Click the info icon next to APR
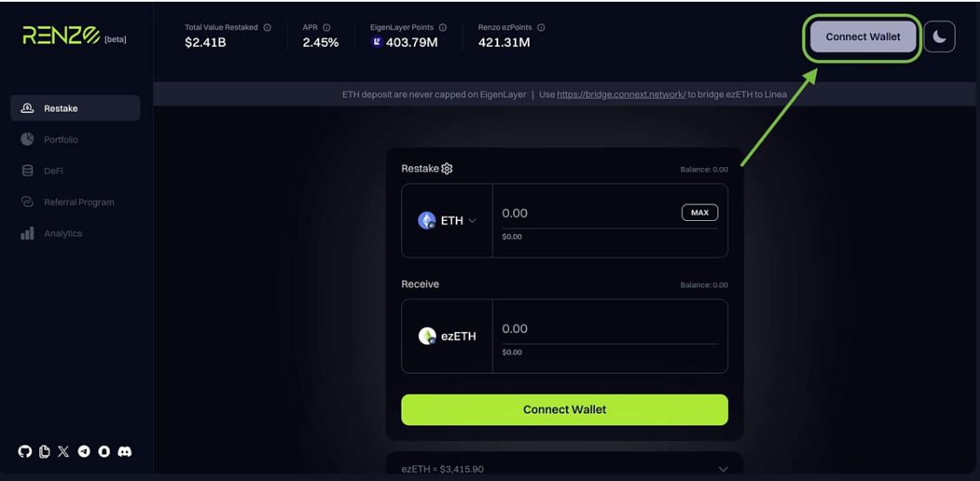The height and width of the screenshot is (481, 980). pos(327,28)
